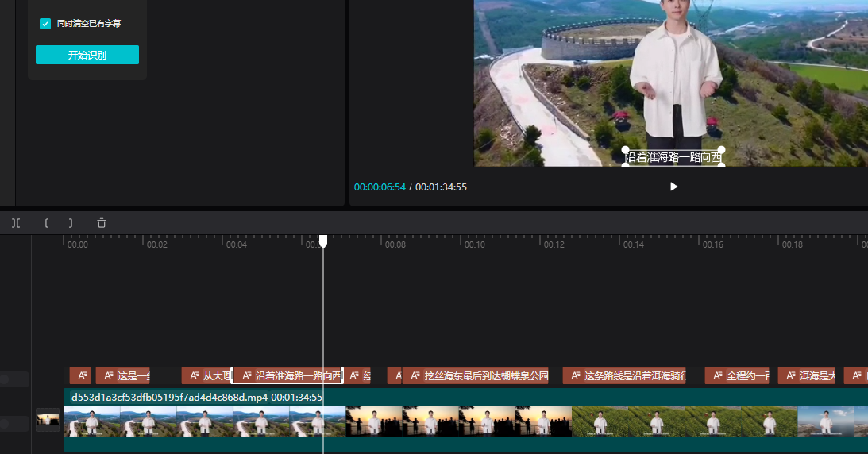The image size is (868, 454).
Task: Select the d553d1a3cf53dfb05195f7ad4d4c868d.mp4 video clip
Action: 466,420
